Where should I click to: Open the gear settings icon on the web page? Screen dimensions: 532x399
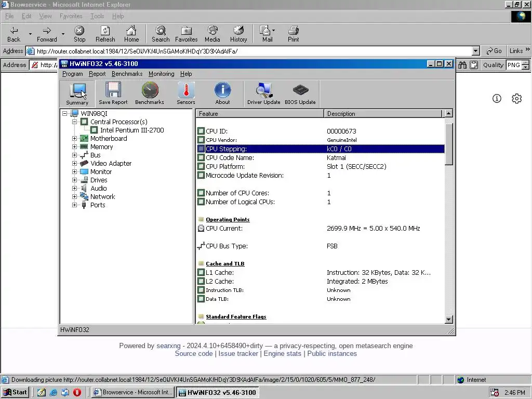[517, 98]
